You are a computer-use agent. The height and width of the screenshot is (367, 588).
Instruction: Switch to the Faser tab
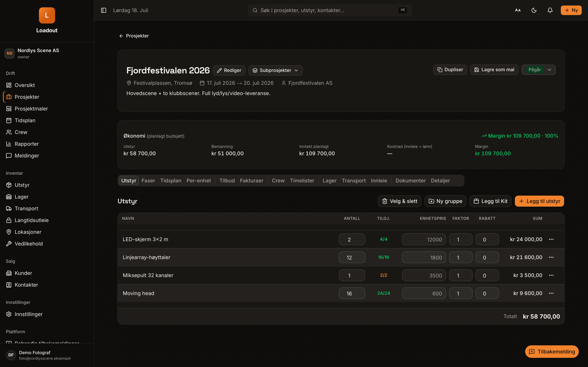(x=148, y=181)
